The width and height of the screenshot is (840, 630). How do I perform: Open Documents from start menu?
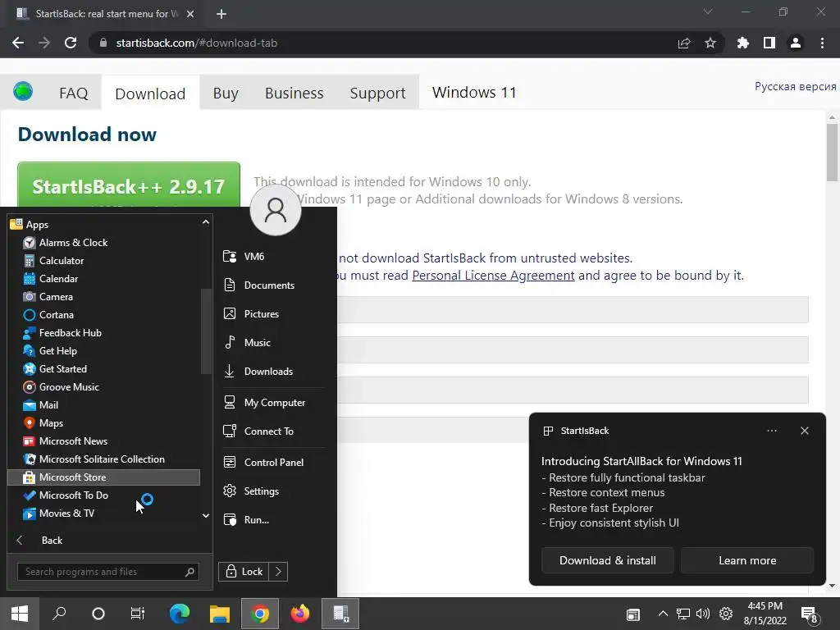pyautogui.click(x=258, y=285)
